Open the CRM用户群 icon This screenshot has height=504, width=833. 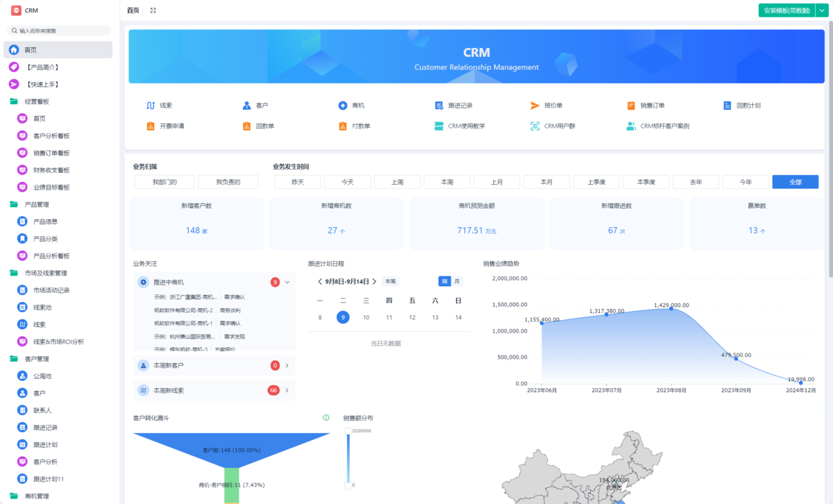(535, 126)
